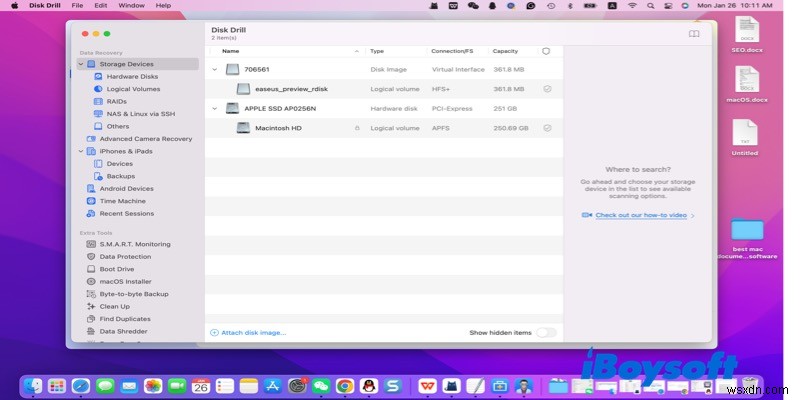The image size is (800, 400).
Task: Open RAIDs section in sidebar
Action: (116, 102)
